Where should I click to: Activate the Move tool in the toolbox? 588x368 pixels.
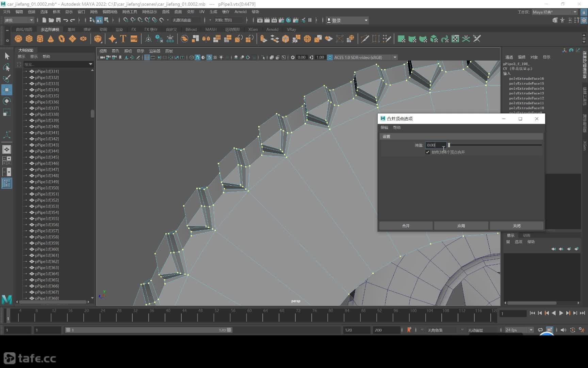[7, 90]
